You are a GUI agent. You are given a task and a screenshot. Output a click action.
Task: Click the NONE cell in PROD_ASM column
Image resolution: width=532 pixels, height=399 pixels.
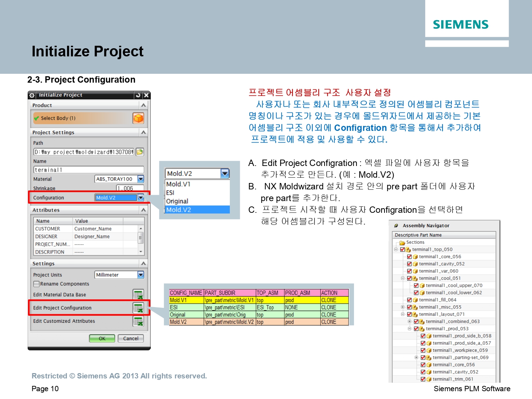[x=302, y=307]
